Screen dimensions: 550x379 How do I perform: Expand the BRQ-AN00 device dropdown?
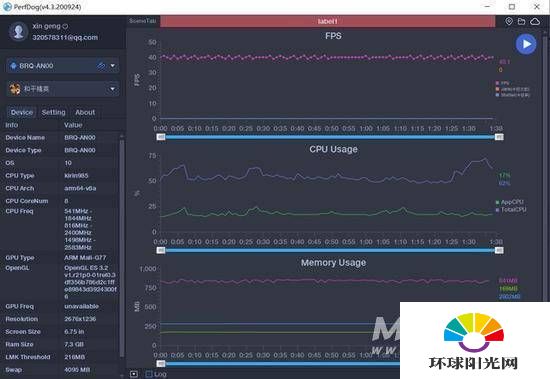pyautogui.click(x=113, y=66)
